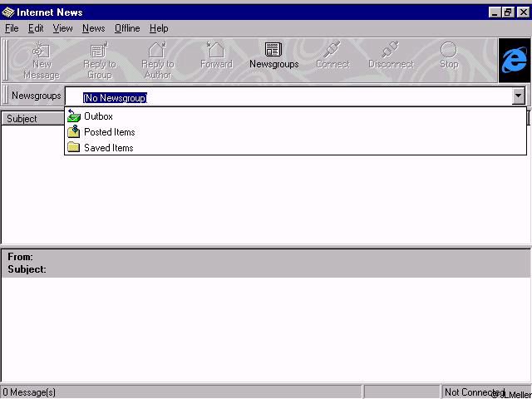Click the Saved Items folder icon
Image resolution: width=532 pixels, height=399 pixels.
(74, 148)
